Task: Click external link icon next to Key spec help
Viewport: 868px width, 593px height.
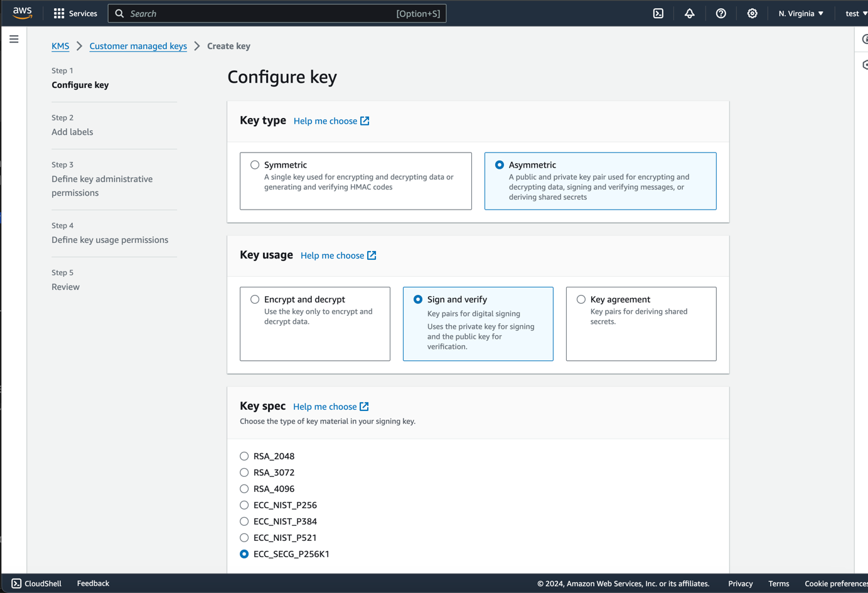Action: 364,407
